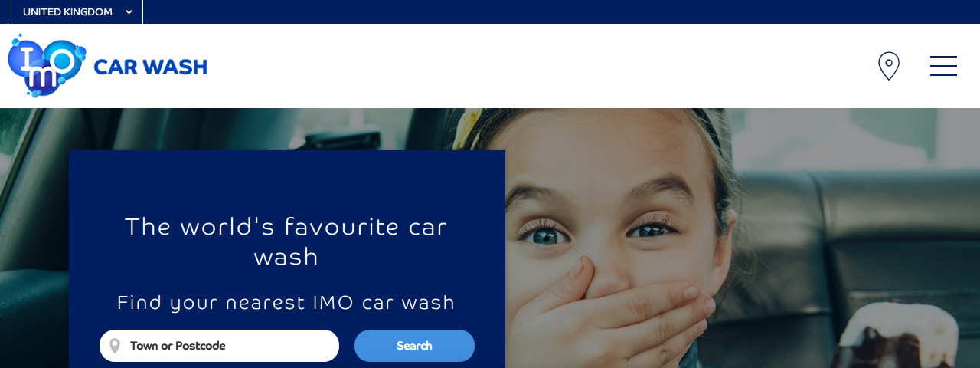The height and width of the screenshot is (368, 980).
Task: Open the hamburger menu
Action: coord(943,66)
